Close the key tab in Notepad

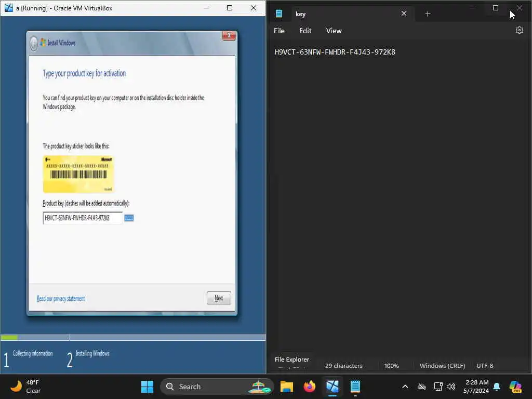pos(404,14)
